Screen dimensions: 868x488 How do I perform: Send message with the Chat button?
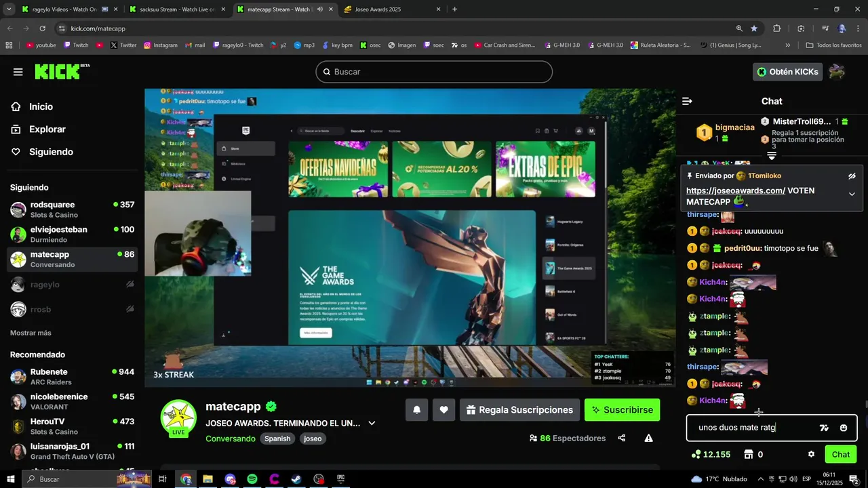pyautogui.click(x=841, y=454)
